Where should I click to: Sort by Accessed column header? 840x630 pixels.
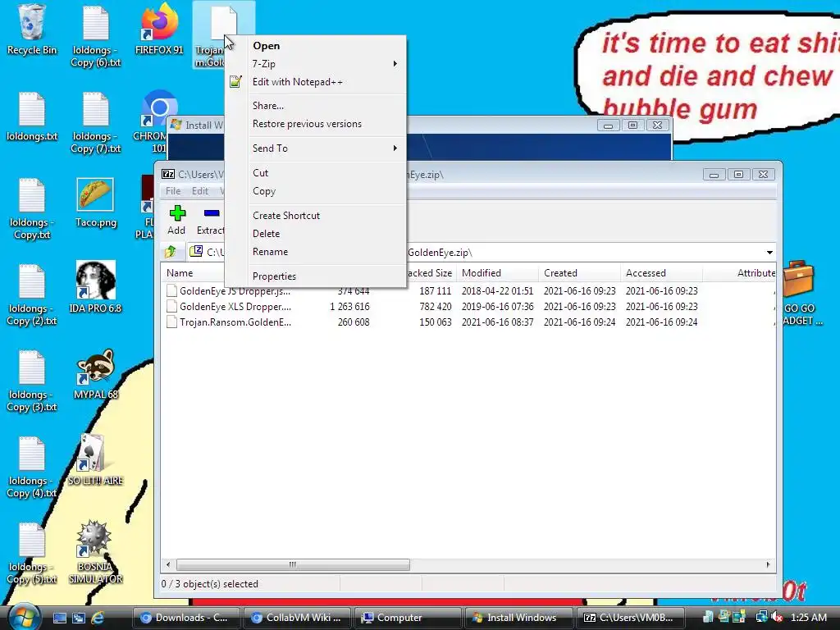click(x=661, y=273)
